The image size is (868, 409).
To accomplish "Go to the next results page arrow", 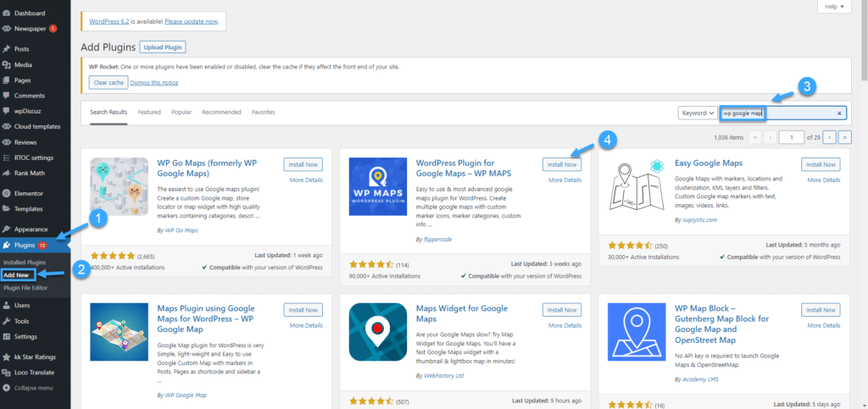I will pos(829,137).
